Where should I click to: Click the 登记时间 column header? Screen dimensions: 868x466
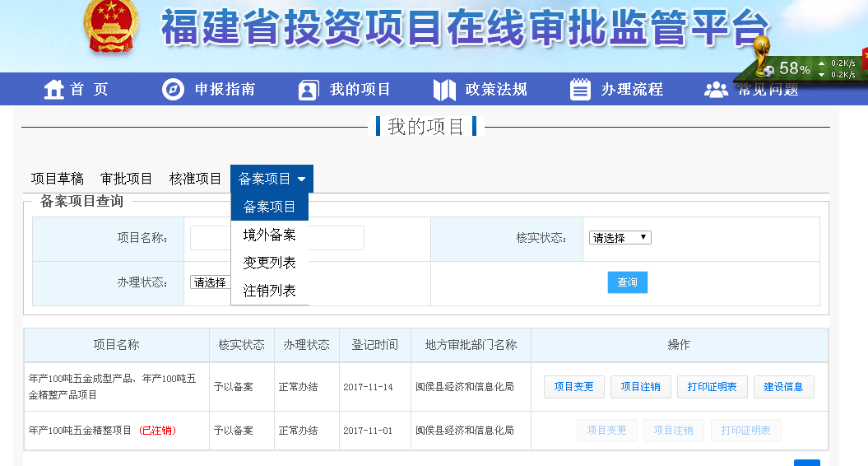coord(375,345)
